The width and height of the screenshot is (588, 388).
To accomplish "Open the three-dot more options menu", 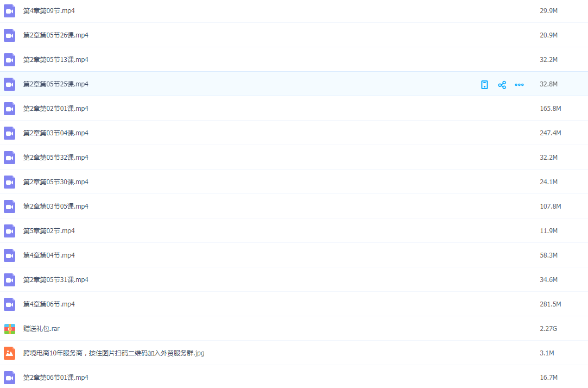I will point(519,85).
